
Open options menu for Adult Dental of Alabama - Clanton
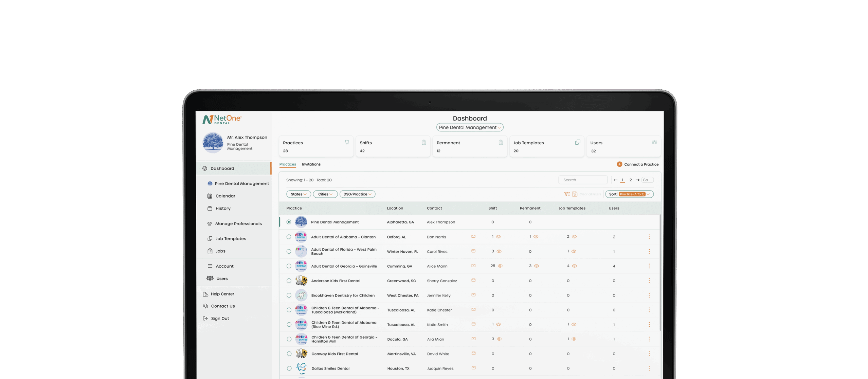pyautogui.click(x=649, y=237)
